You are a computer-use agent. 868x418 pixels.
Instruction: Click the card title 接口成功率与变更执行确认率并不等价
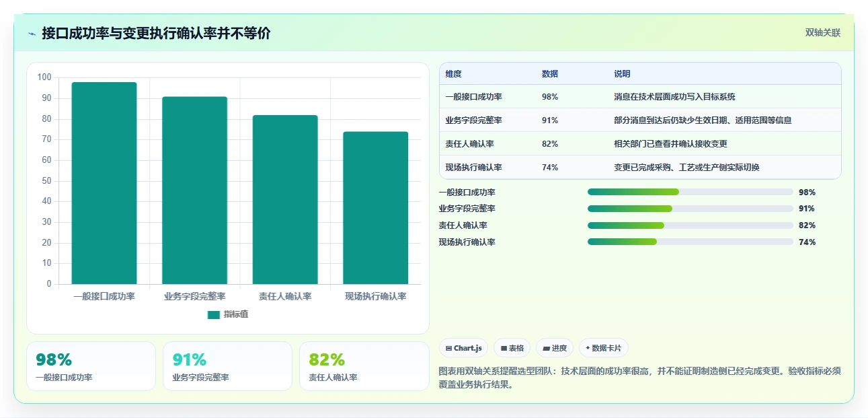pos(156,34)
